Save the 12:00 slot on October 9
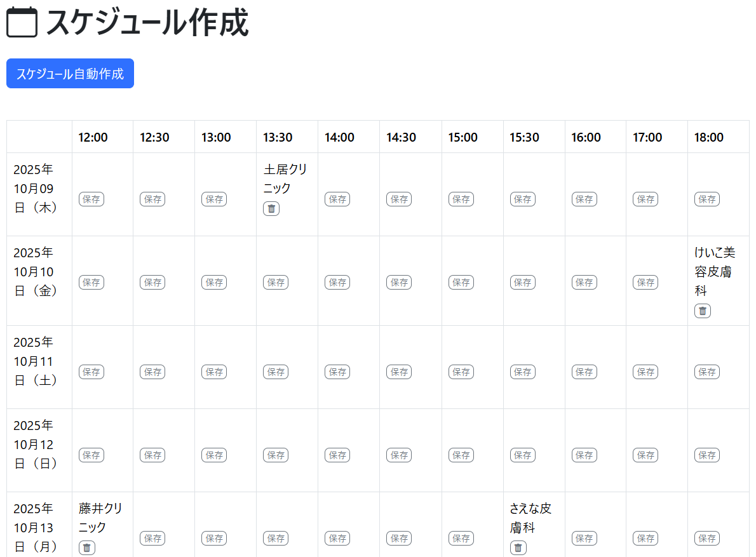Image resolution: width=756 pixels, height=557 pixels. pyautogui.click(x=91, y=199)
